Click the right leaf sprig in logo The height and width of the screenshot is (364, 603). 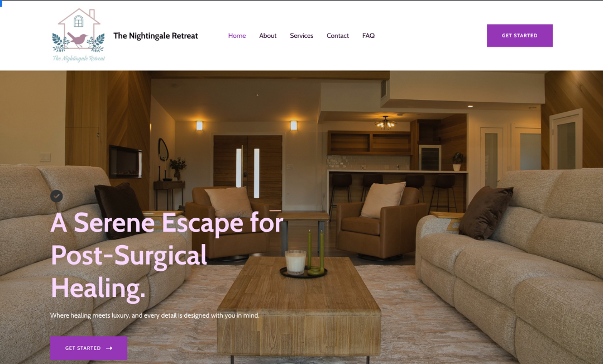[97, 43]
